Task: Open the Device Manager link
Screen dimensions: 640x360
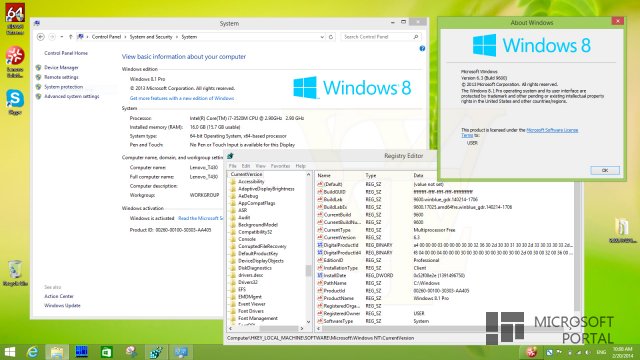Action: click(61, 67)
